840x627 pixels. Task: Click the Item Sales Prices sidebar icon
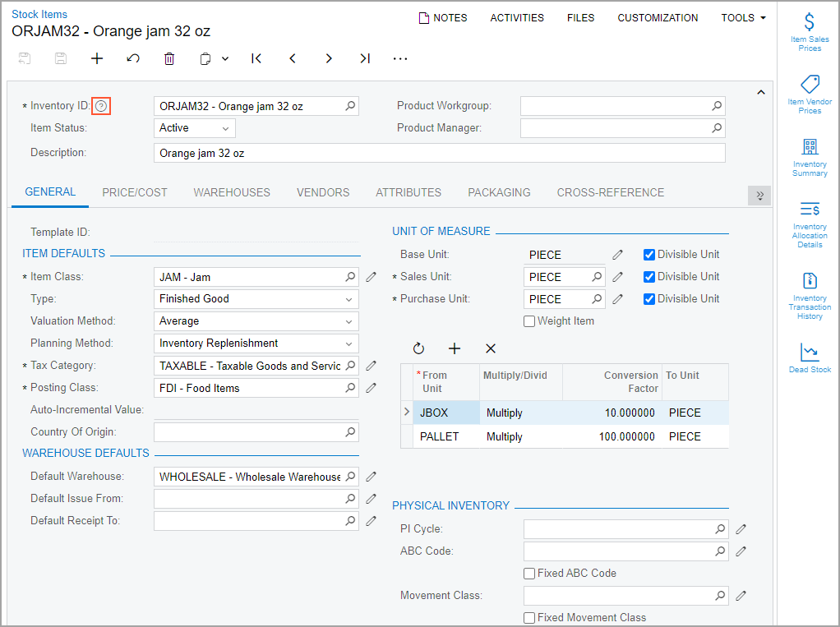click(x=810, y=24)
